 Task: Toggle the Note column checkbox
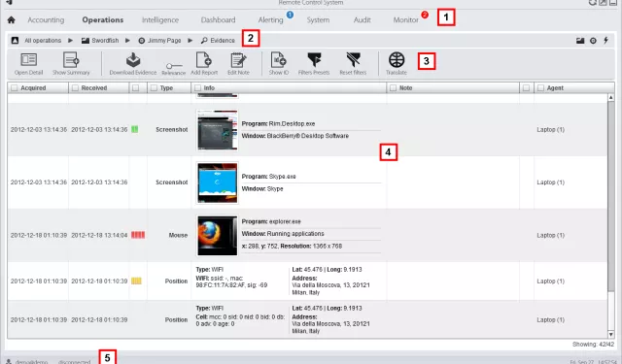click(x=393, y=88)
